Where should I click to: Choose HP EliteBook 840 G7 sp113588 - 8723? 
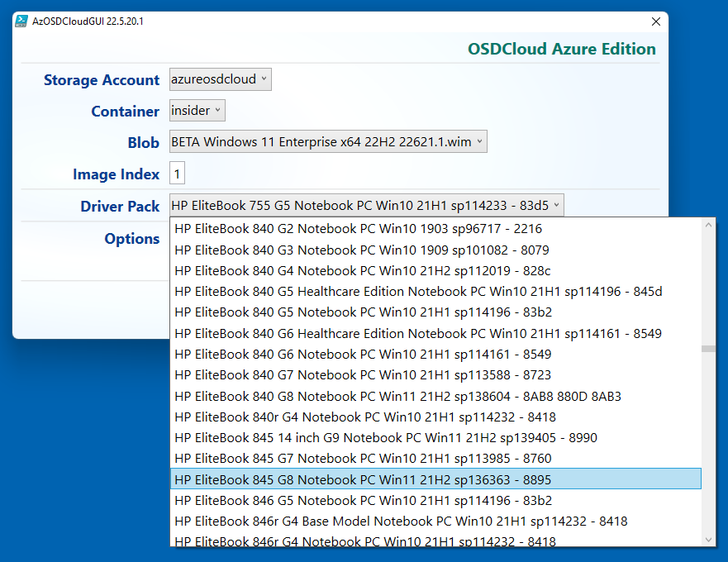click(435, 375)
